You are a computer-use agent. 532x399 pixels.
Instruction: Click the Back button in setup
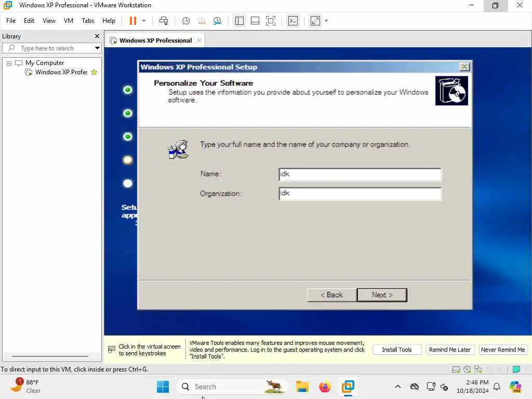(332, 295)
